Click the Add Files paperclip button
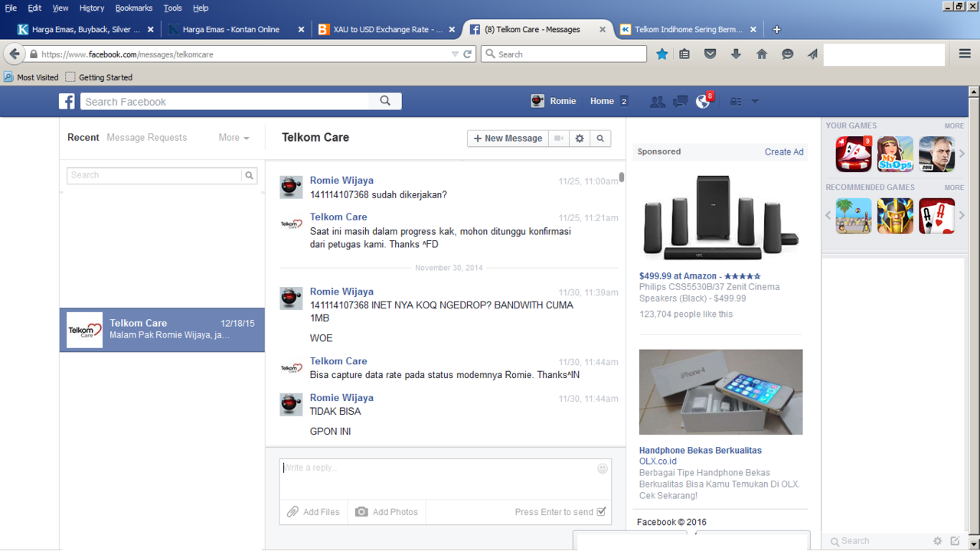Viewport: 980px width, 551px height. click(x=314, y=512)
